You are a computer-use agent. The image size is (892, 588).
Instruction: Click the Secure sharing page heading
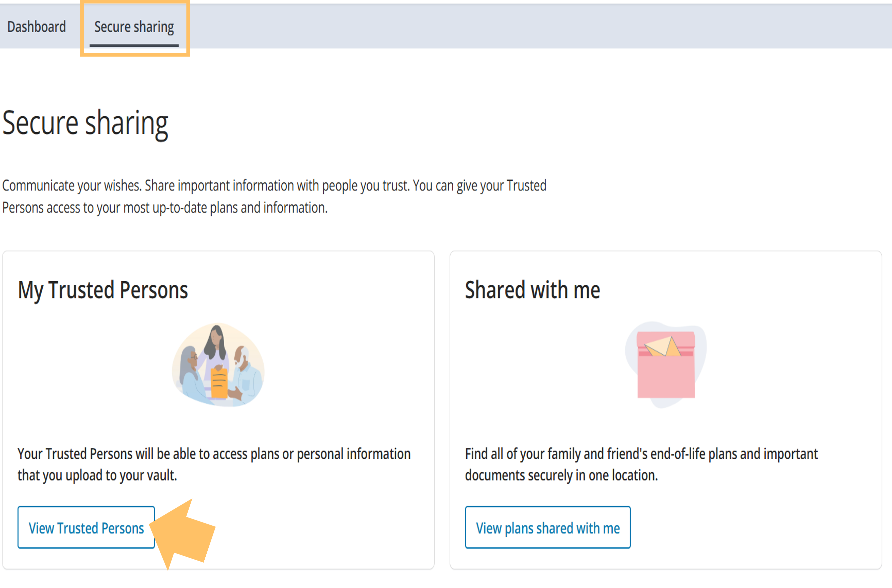click(85, 123)
